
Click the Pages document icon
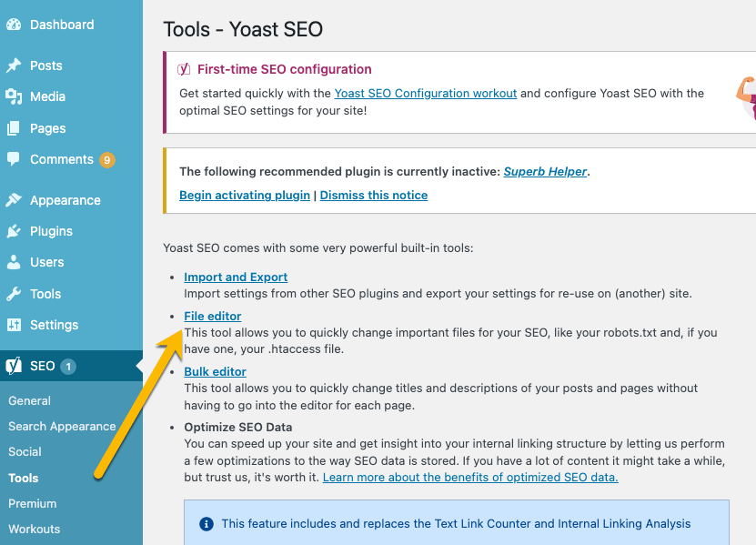click(x=15, y=127)
